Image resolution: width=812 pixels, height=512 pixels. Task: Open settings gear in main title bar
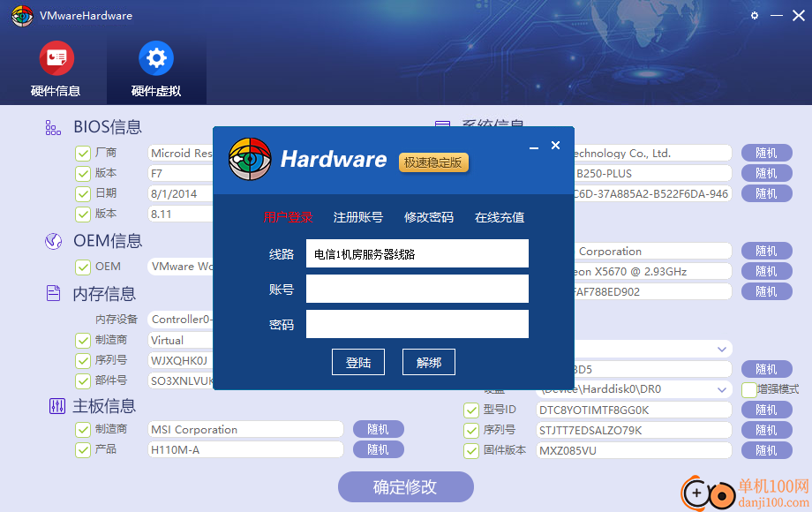[x=755, y=16]
